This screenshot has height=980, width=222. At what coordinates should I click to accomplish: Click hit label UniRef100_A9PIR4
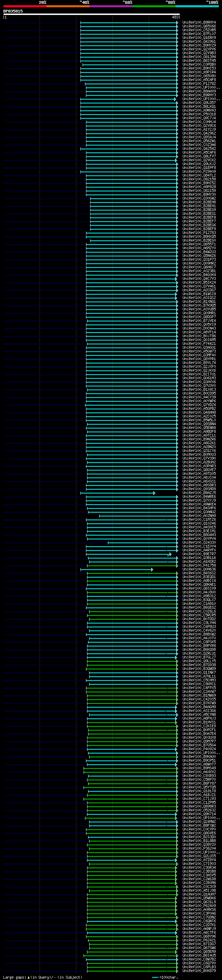click(x=199, y=72)
